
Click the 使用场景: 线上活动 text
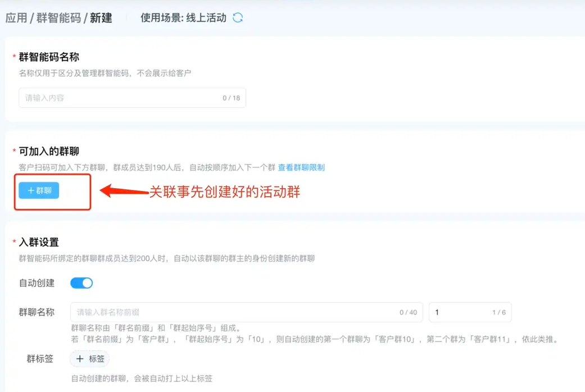183,18
